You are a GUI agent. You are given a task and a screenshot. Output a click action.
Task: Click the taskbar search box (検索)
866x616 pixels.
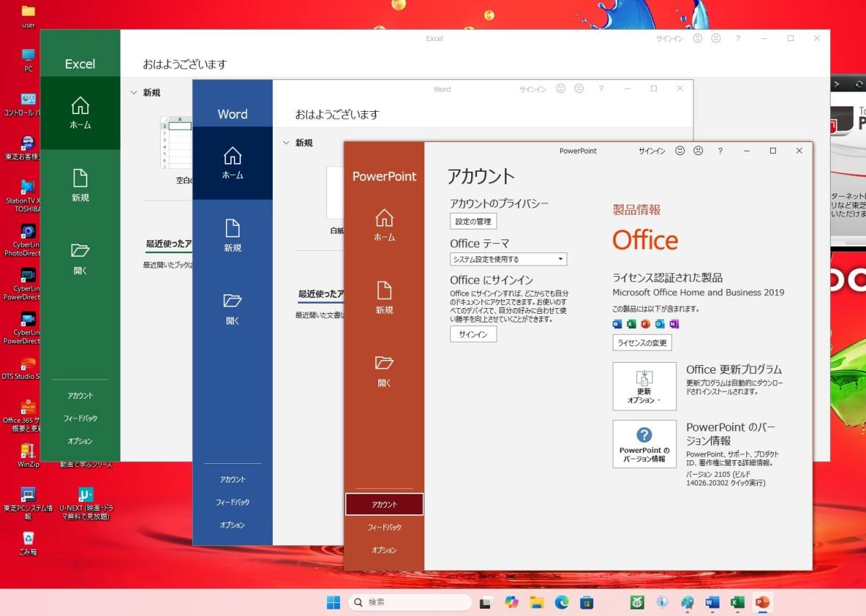pos(409,602)
